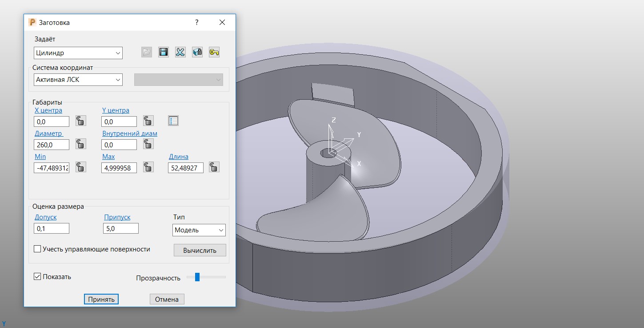The image size is (644, 328).
Task: Toggle lock beside Диаметр field
Action: 80,144
